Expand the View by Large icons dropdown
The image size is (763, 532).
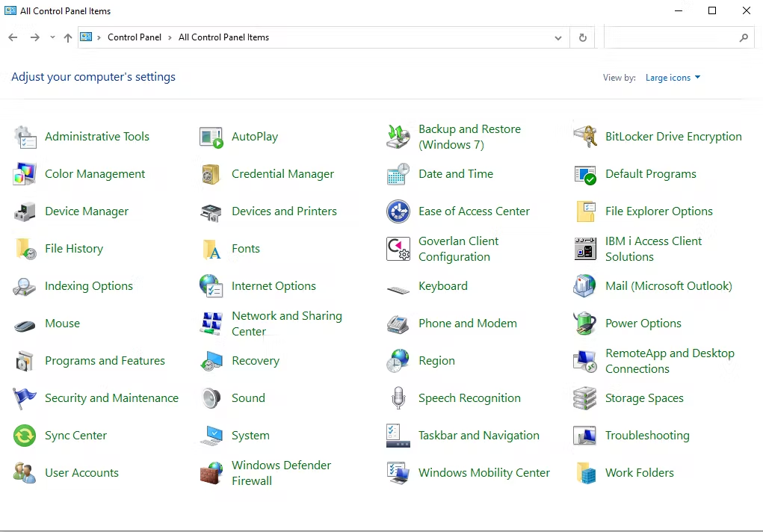click(x=673, y=78)
